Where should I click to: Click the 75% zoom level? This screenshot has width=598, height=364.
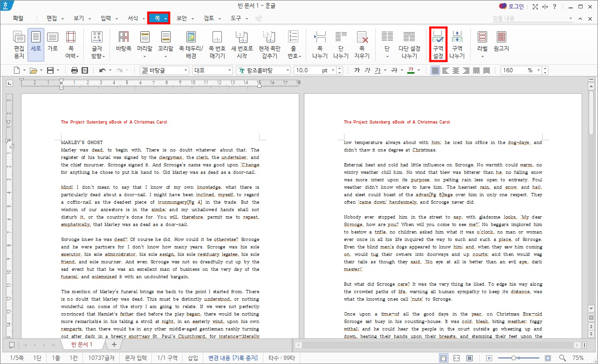point(578,358)
